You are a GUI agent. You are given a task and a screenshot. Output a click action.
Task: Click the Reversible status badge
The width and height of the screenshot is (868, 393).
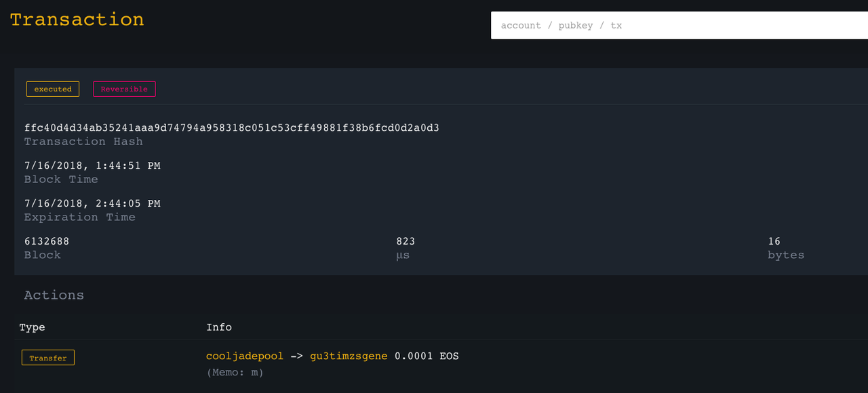point(124,89)
